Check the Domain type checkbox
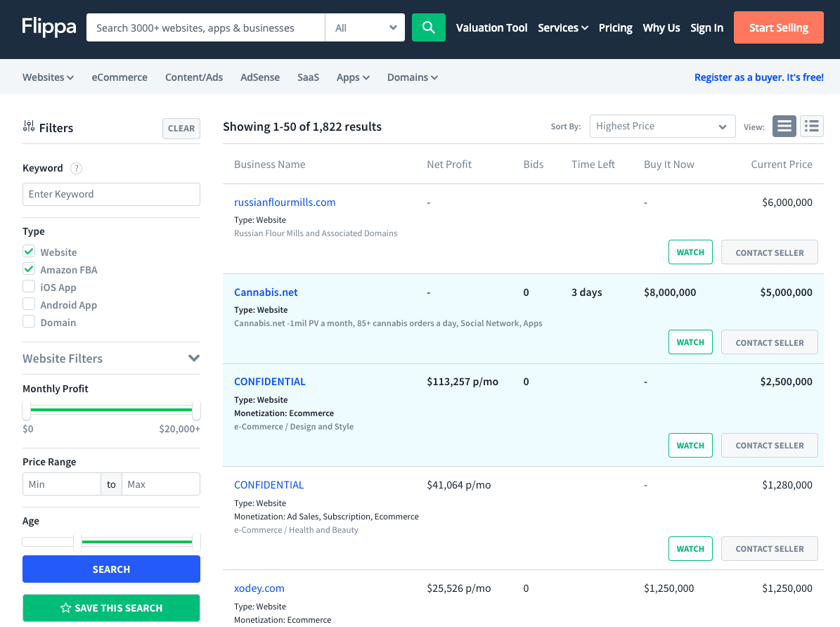This screenshot has height=627, width=840. 29,322
